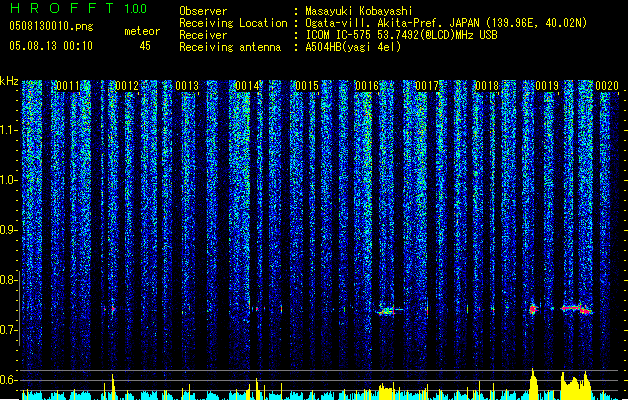This screenshot has height=400, width=629.
Task: Click the long red echo before 0020
Action: coord(577,309)
